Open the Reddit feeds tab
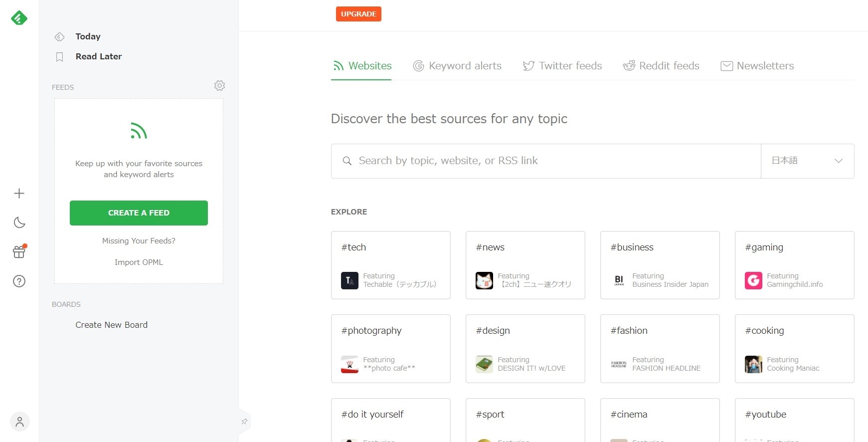Image resolution: width=868 pixels, height=442 pixels. [661, 66]
